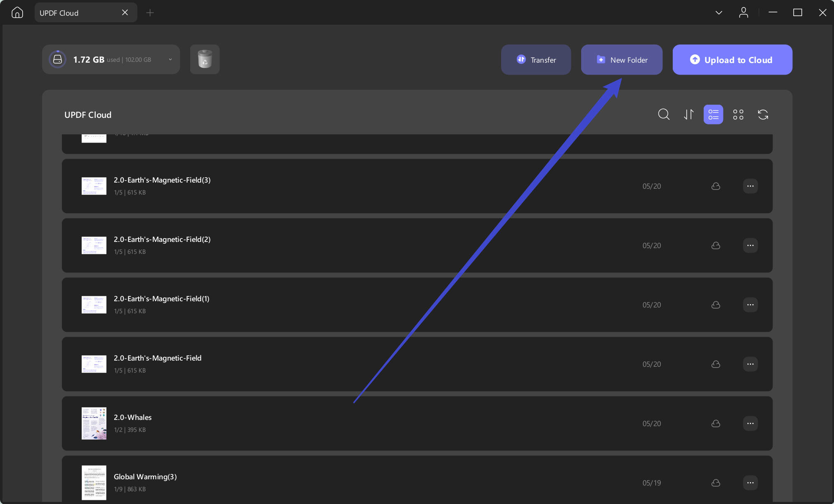Maximize the UPDF window

798,13
